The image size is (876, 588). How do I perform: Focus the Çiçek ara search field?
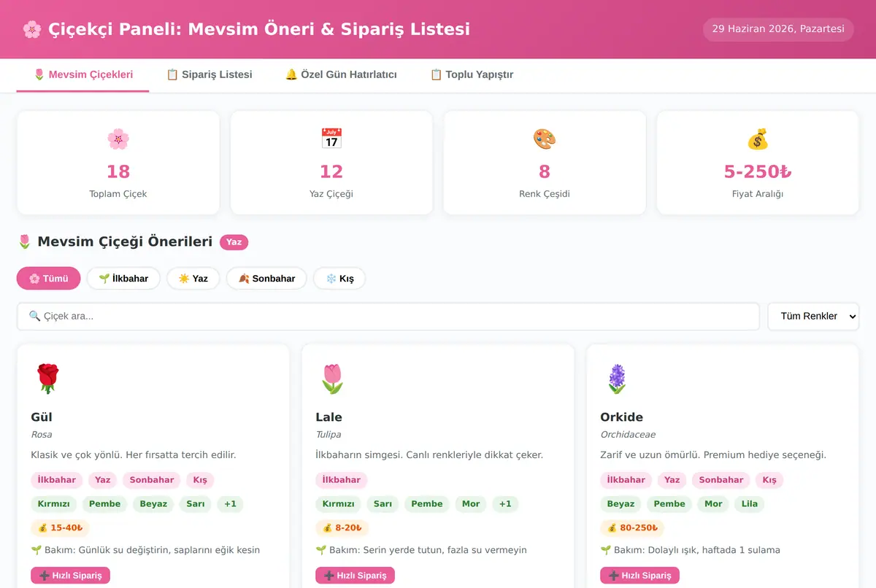click(x=388, y=316)
